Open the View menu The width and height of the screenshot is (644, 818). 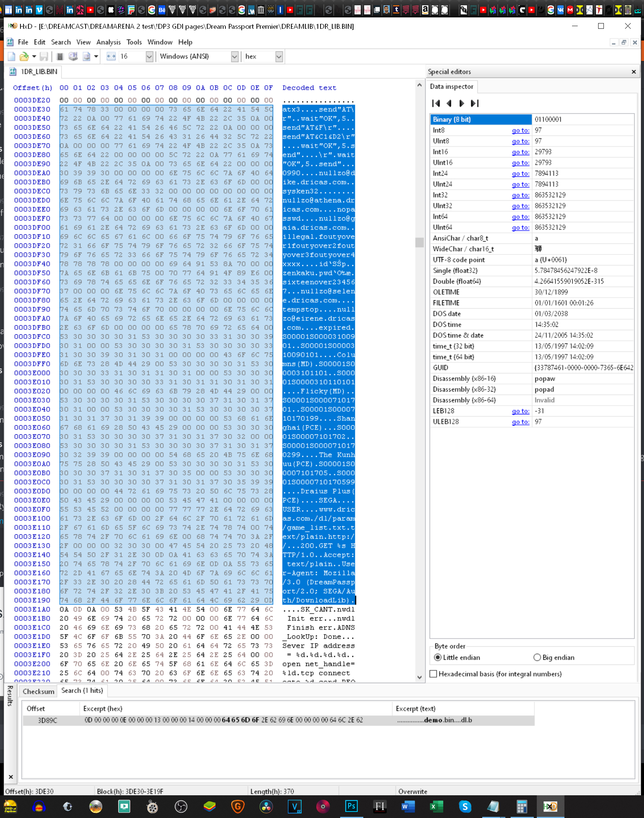tap(83, 42)
